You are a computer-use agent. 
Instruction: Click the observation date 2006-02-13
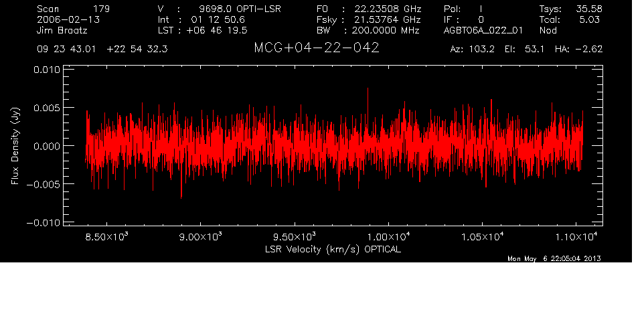click(x=68, y=19)
